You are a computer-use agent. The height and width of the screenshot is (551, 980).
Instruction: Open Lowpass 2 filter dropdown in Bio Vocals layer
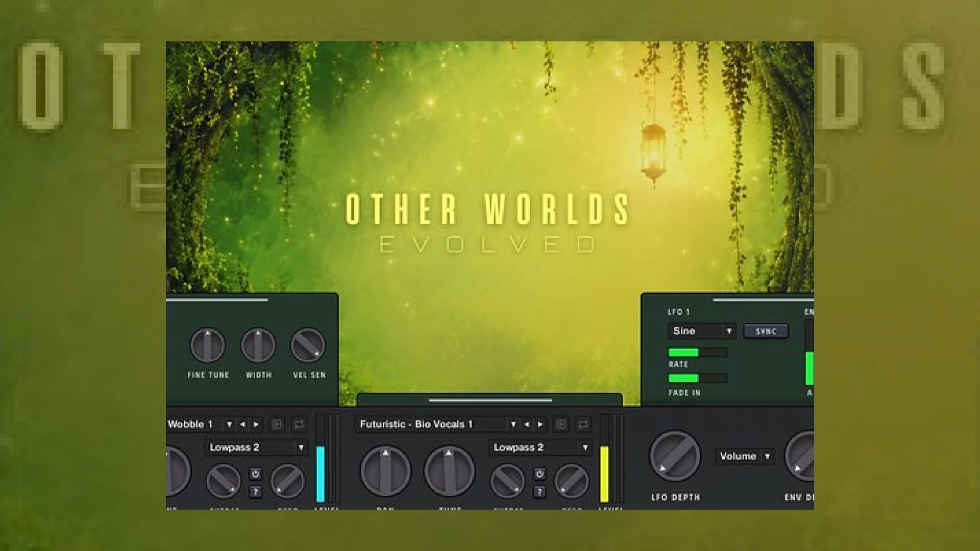point(541,447)
